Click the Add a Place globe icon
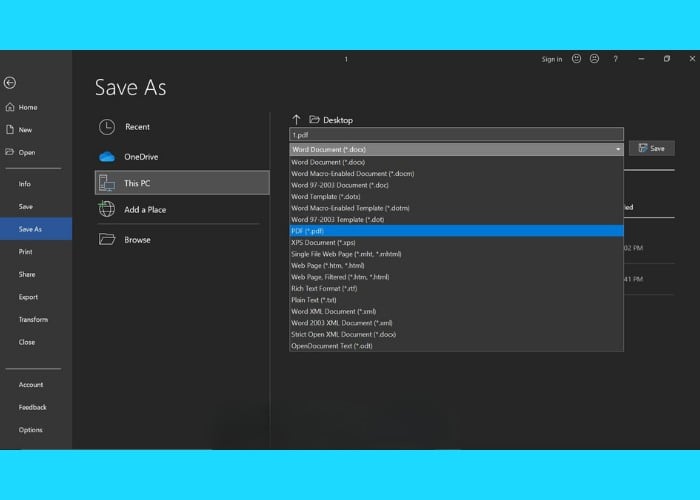The width and height of the screenshot is (700, 500). tap(107, 209)
